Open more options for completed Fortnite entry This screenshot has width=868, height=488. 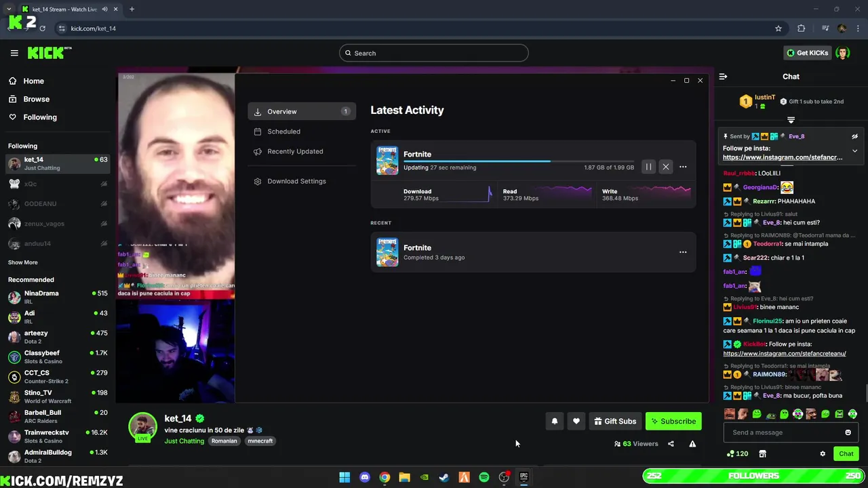point(683,252)
